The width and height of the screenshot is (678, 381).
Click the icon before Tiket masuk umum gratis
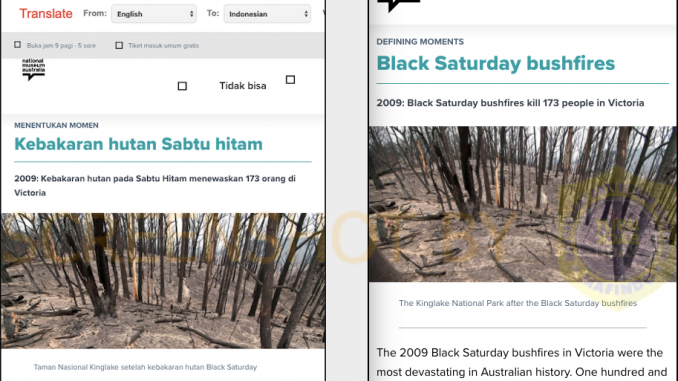pos(119,45)
